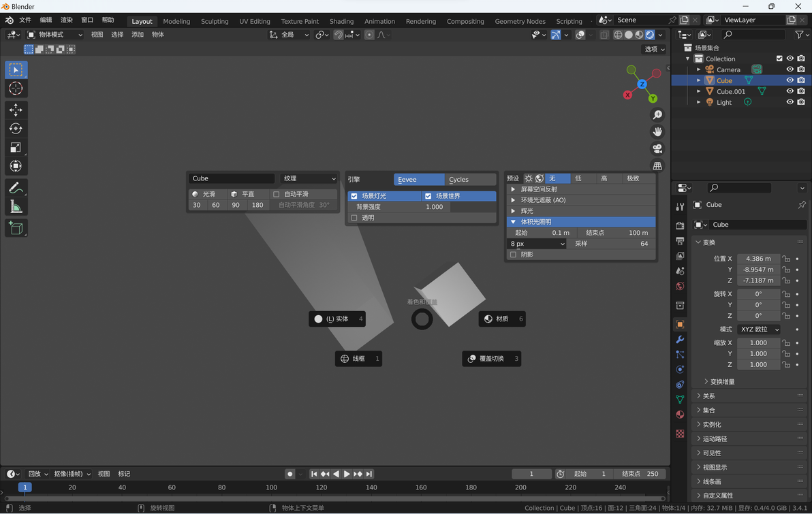This screenshot has width=812, height=514.
Task: Toggle camera view icon
Action: (x=657, y=149)
